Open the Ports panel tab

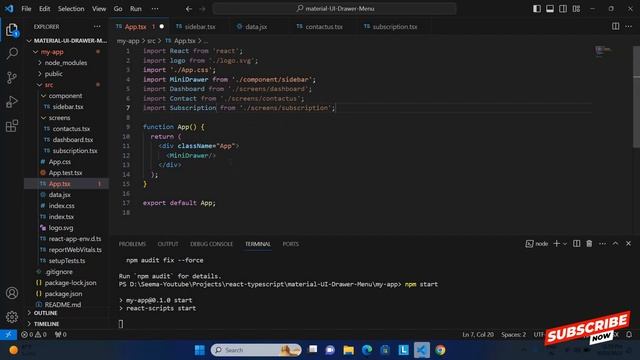tap(291, 244)
